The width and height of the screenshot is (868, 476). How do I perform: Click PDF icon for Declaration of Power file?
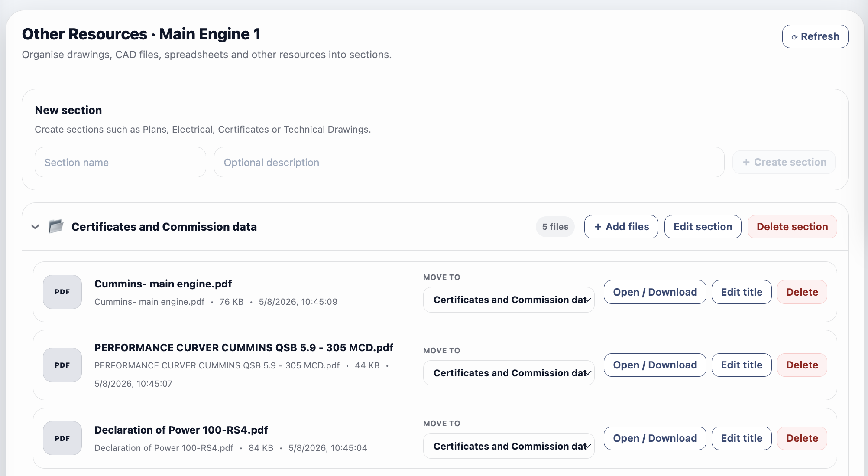point(62,438)
